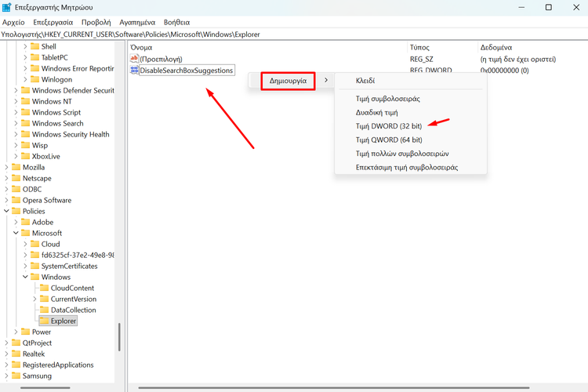Choose Τιμή DWORD (32 bit) from submenu
The image size is (588, 392).
[389, 125]
